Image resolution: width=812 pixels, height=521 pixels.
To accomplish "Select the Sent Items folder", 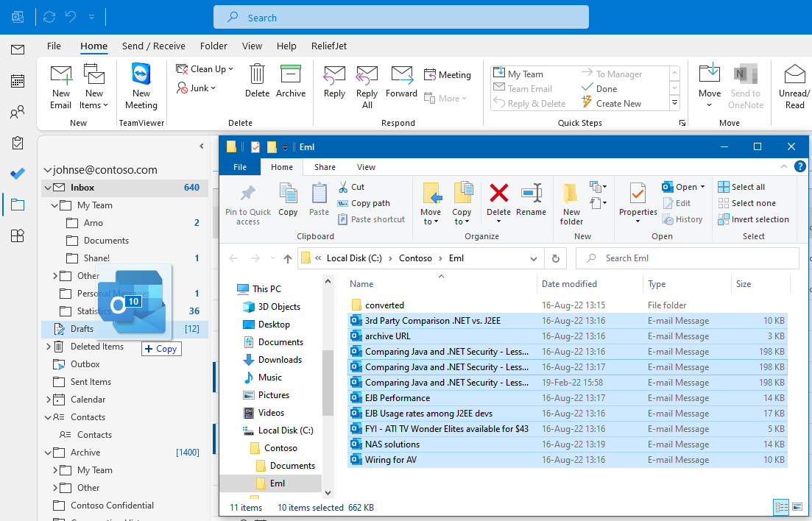I will click(x=91, y=382).
